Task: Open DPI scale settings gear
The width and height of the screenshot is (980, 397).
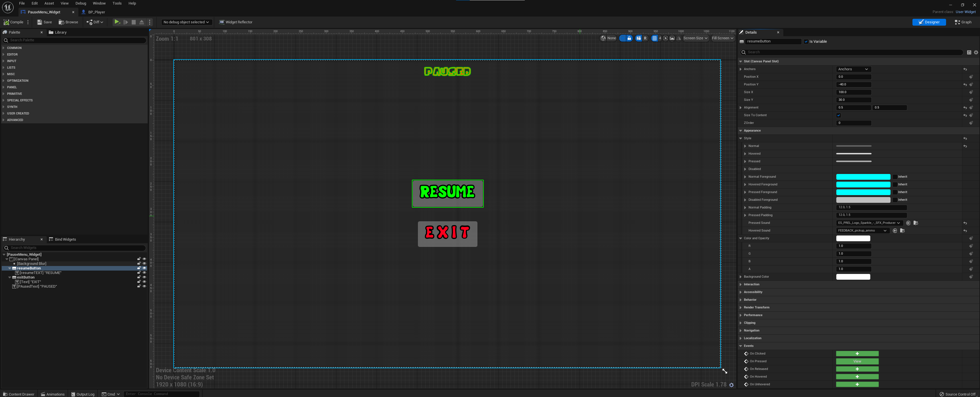Action: (731, 385)
